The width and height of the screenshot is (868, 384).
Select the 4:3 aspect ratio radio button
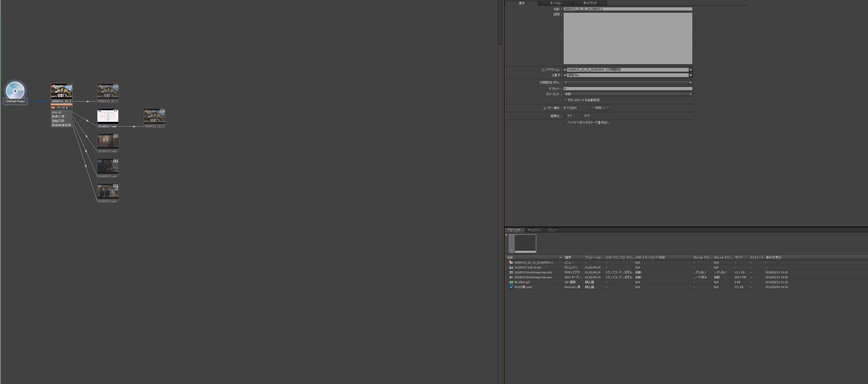(x=565, y=116)
